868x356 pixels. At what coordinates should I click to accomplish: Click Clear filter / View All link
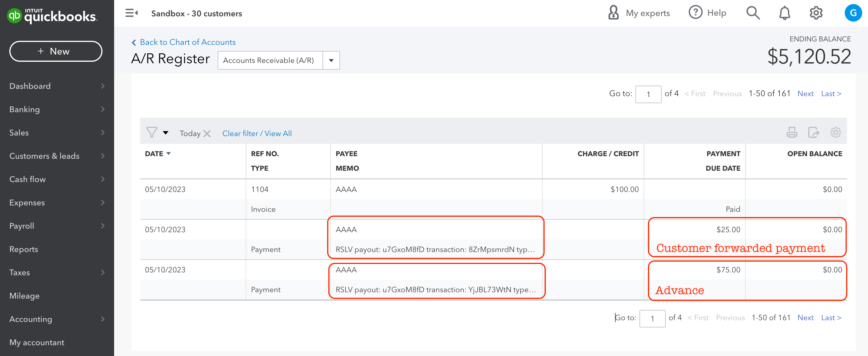pyautogui.click(x=257, y=133)
